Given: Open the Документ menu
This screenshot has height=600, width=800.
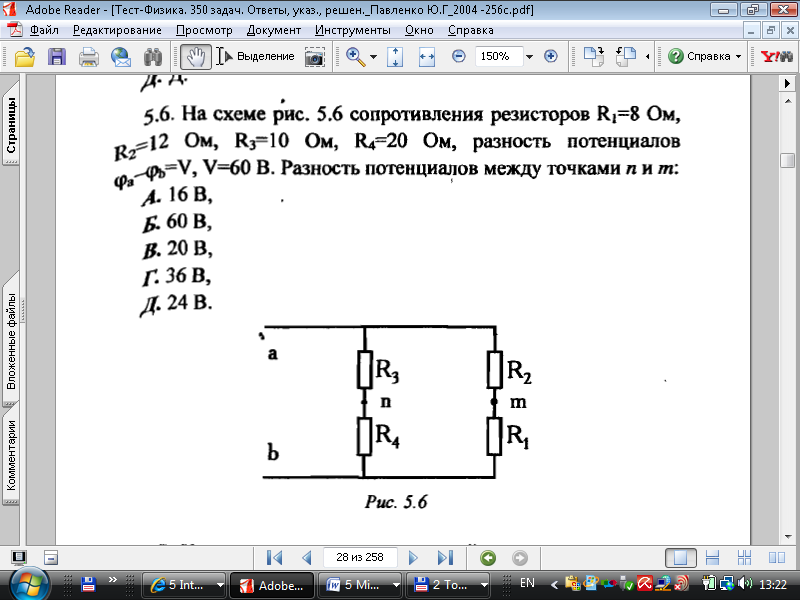Looking at the screenshot, I should click(273, 30).
